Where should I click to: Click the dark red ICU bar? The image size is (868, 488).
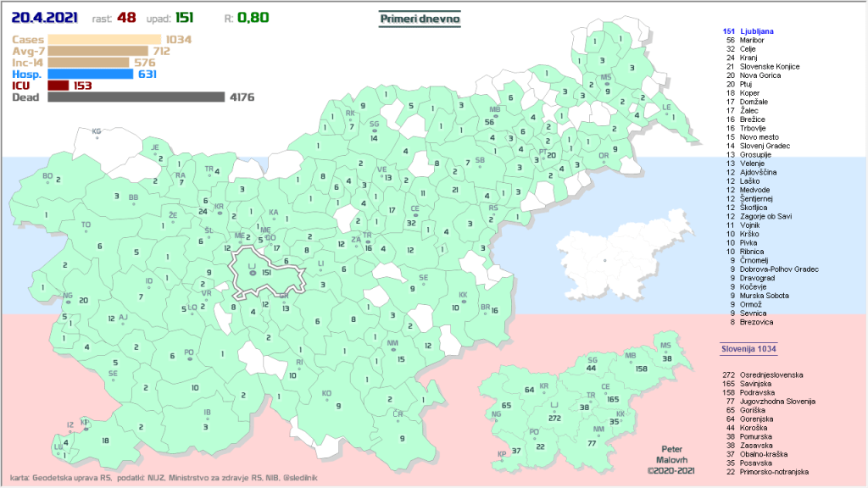(x=58, y=86)
